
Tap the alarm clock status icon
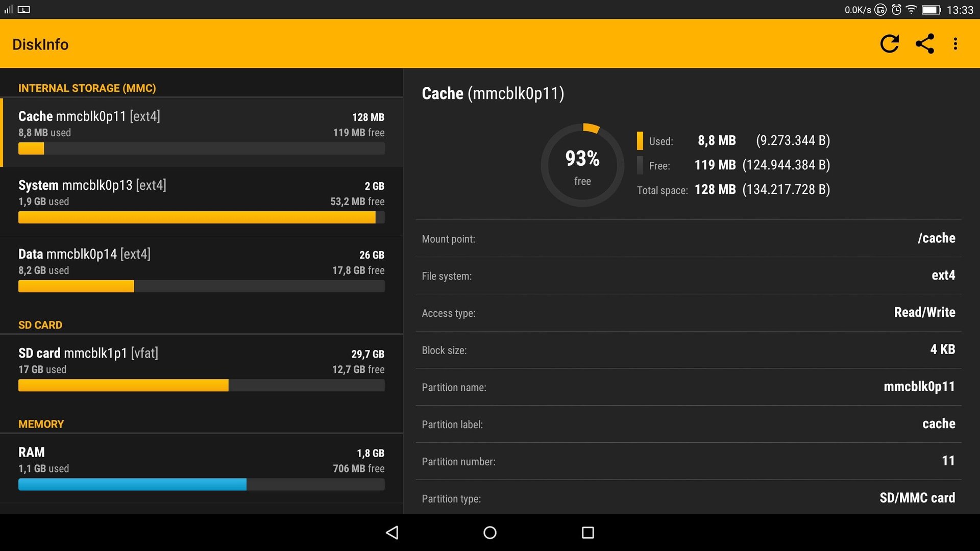(x=896, y=10)
